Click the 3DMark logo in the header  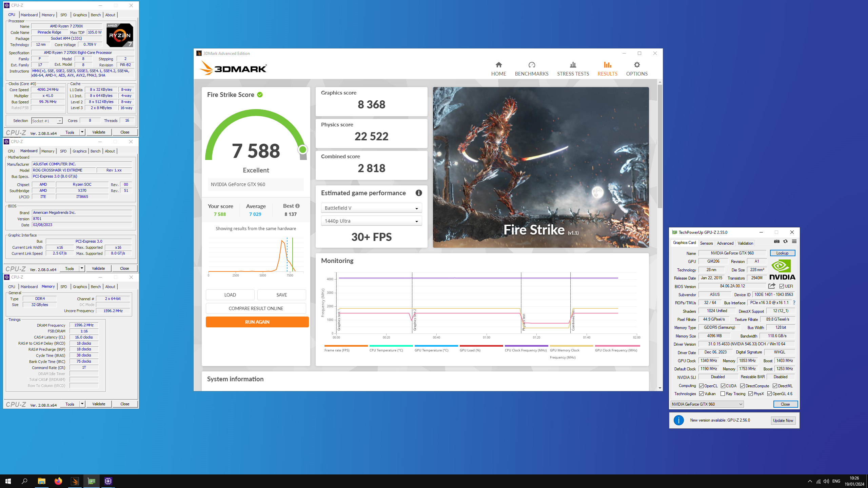[233, 68]
